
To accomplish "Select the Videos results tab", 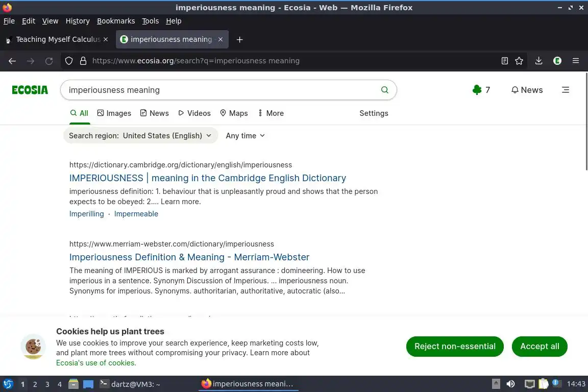I will 194,113.
